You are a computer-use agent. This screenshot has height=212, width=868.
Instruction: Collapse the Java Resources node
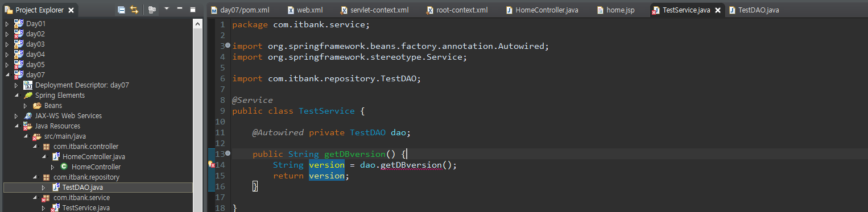(x=16, y=126)
